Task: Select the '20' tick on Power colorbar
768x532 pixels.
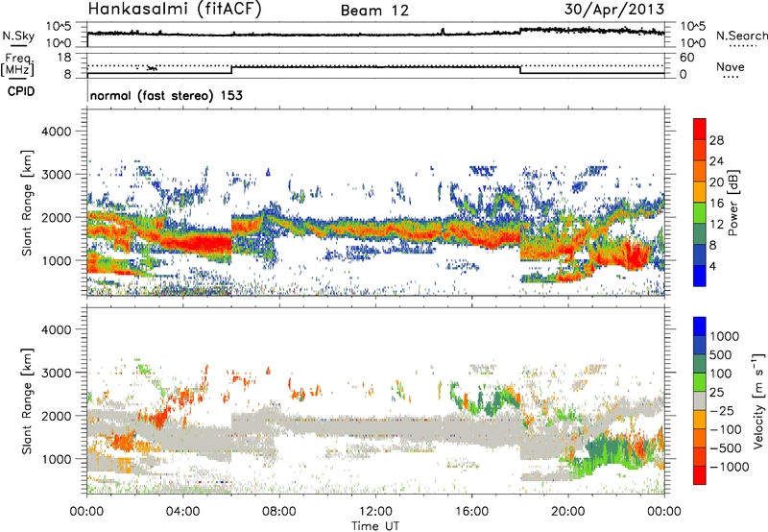Action: (716, 182)
